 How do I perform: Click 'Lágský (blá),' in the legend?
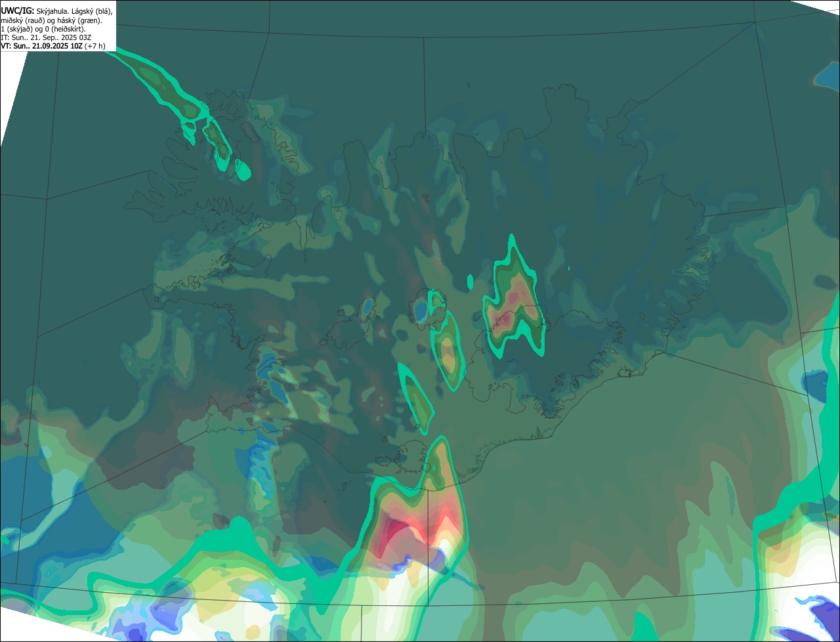tap(92, 12)
